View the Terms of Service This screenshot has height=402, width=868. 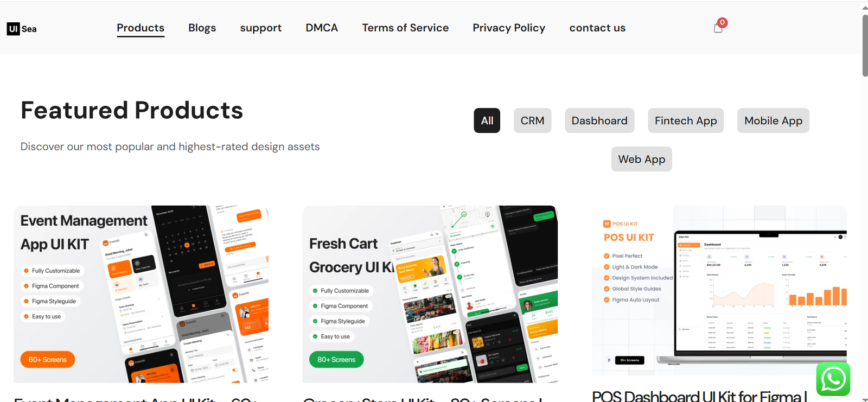(405, 28)
